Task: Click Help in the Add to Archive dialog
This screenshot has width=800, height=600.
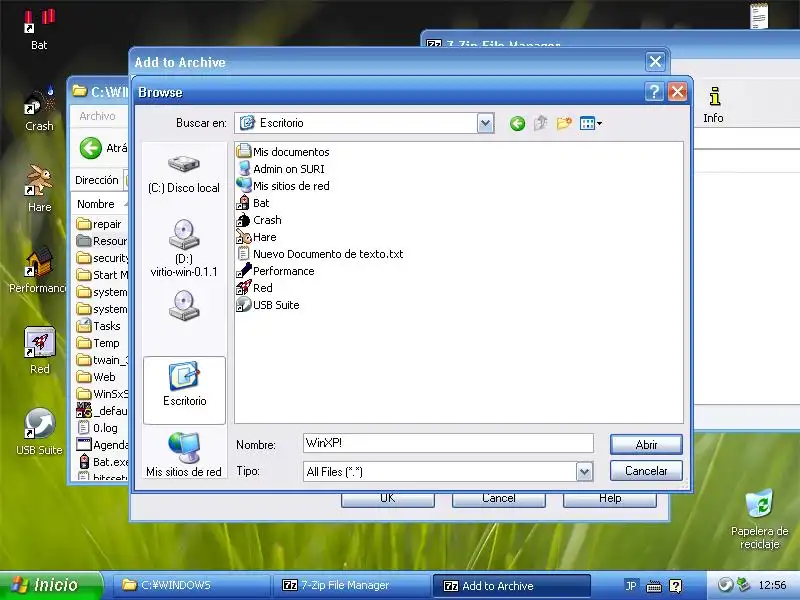Action: (x=610, y=498)
